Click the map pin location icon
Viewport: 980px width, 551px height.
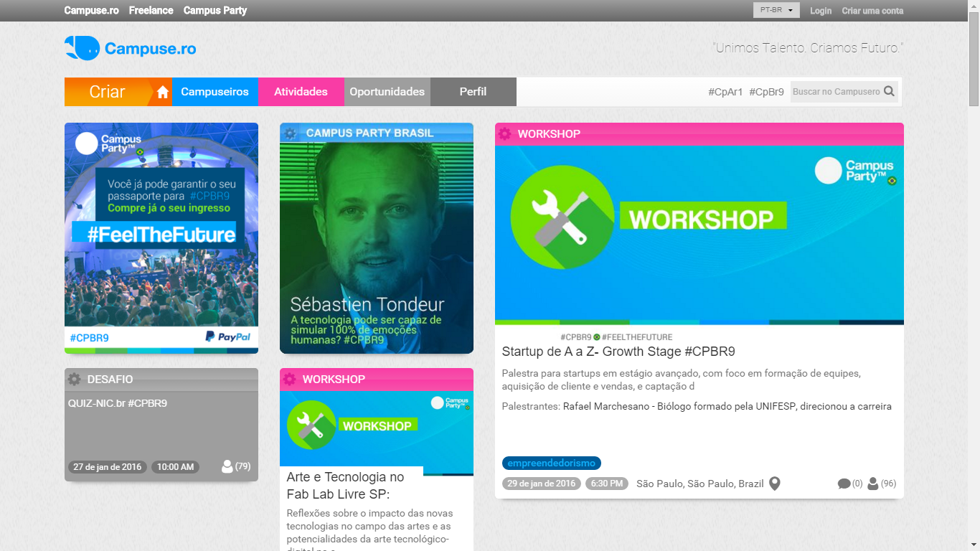[775, 484]
